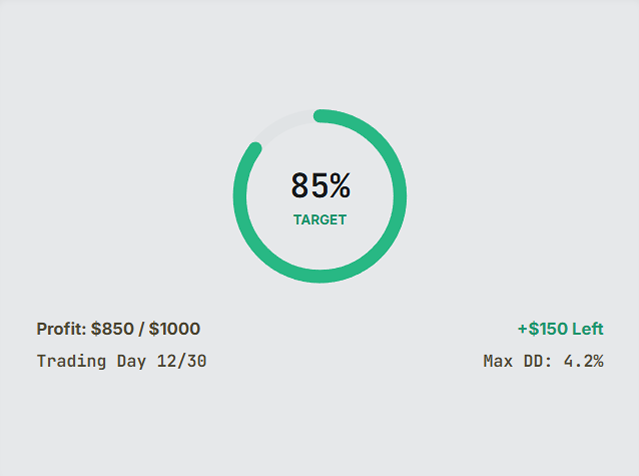Click the Profit: label text
Image resolution: width=639 pixels, height=476 pixels.
click(x=61, y=329)
